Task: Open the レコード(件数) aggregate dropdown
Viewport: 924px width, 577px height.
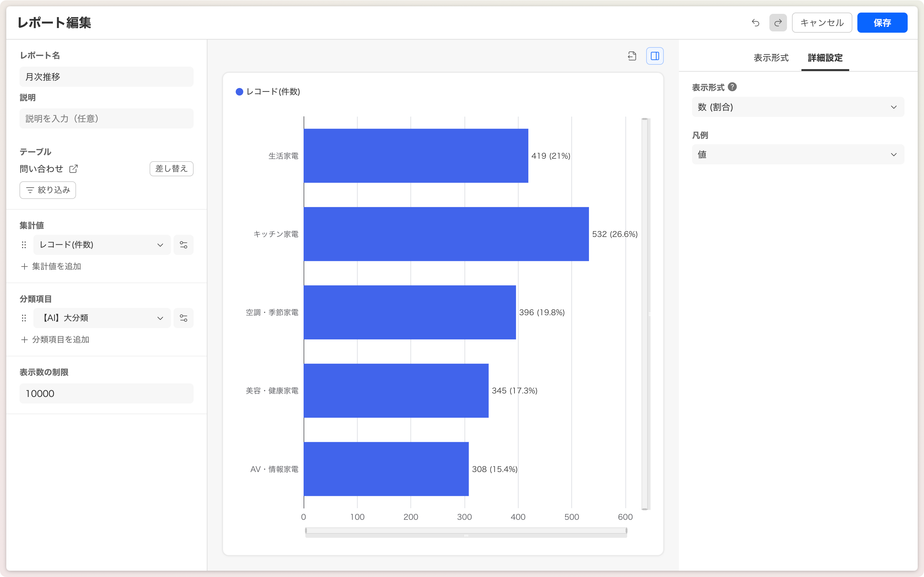Action: click(102, 245)
